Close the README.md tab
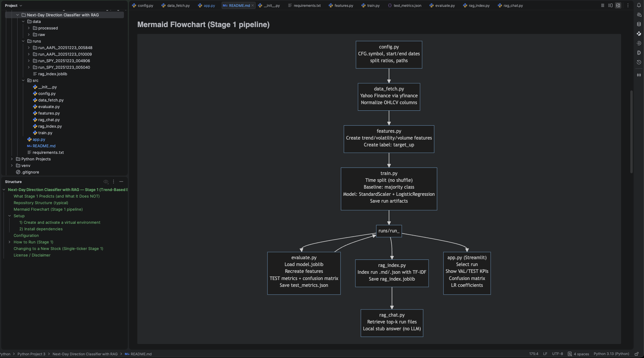This screenshot has width=644, height=358. coord(252,5)
